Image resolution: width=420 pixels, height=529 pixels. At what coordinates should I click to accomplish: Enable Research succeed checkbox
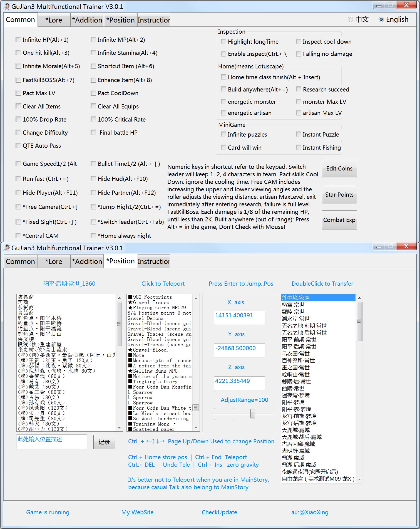[x=299, y=89]
